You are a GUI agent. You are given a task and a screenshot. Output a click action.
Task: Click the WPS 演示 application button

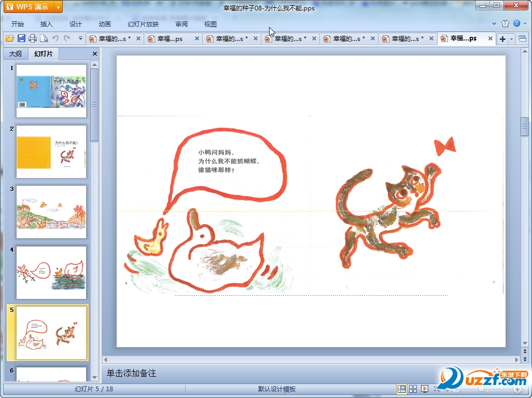tap(29, 7)
